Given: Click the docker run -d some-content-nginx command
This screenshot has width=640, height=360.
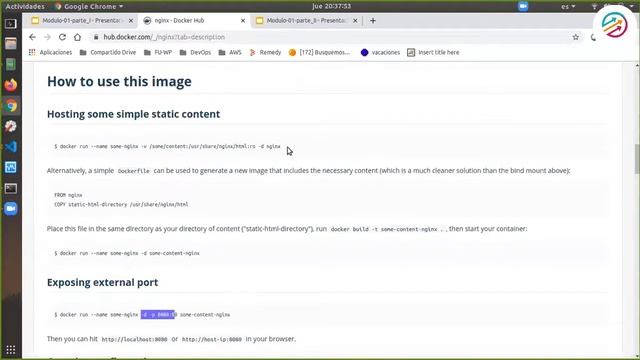Looking at the screenshot, I should tap(127, 253).
